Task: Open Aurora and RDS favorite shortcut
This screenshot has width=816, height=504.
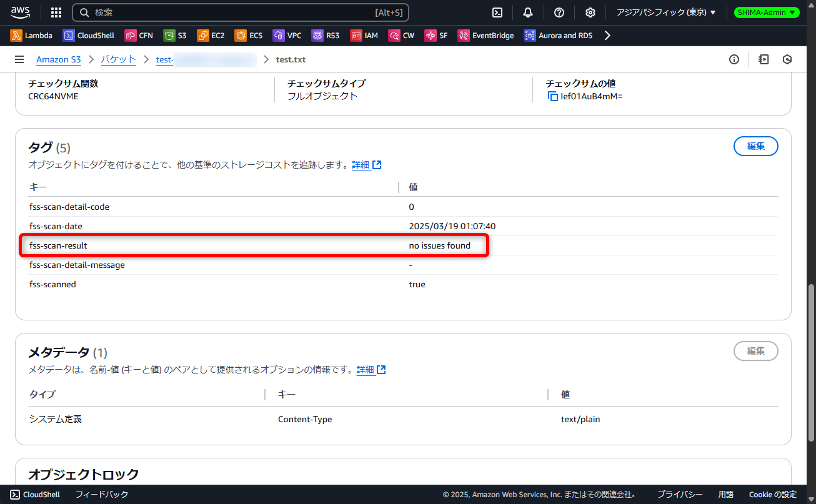Action: [x=558, y=36]
